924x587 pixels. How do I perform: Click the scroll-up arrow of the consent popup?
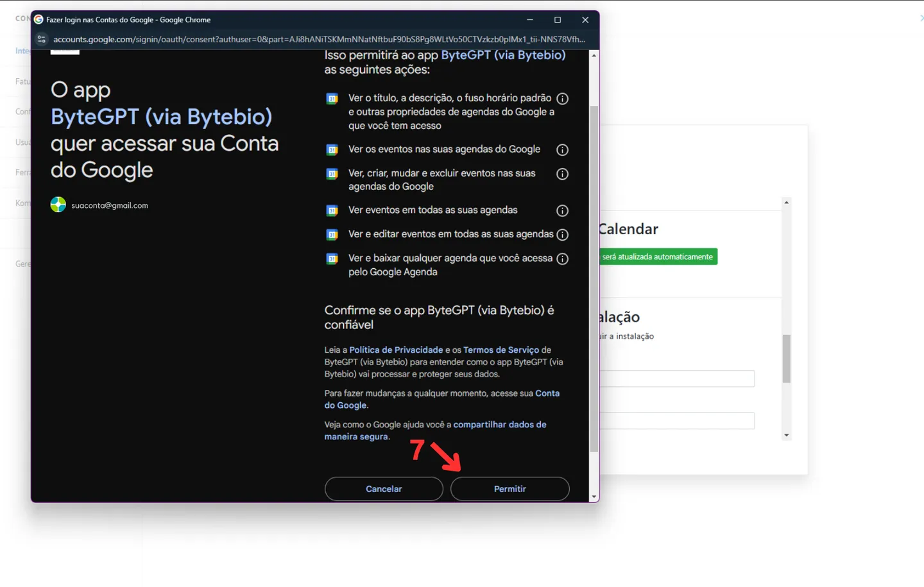tap(594, 56)
